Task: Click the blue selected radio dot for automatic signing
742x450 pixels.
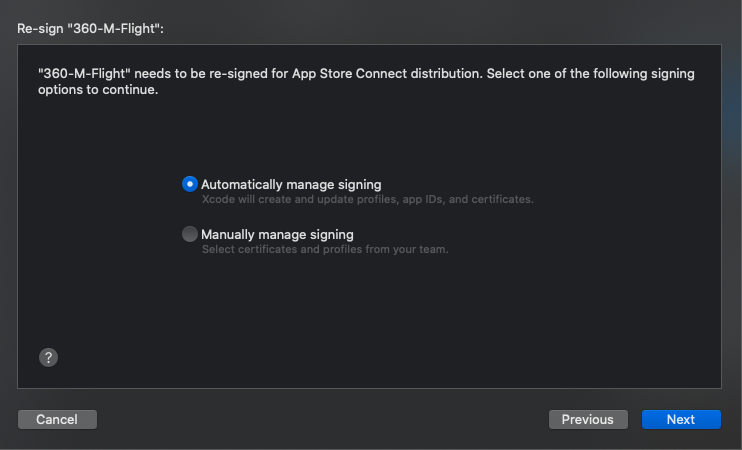Action: point(190,184)
